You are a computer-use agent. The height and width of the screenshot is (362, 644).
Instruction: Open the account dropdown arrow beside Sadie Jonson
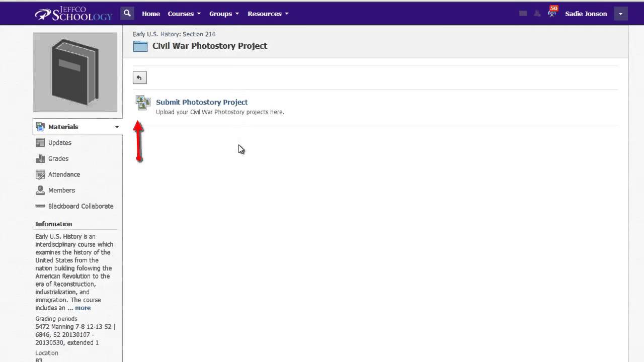(620, 14)
